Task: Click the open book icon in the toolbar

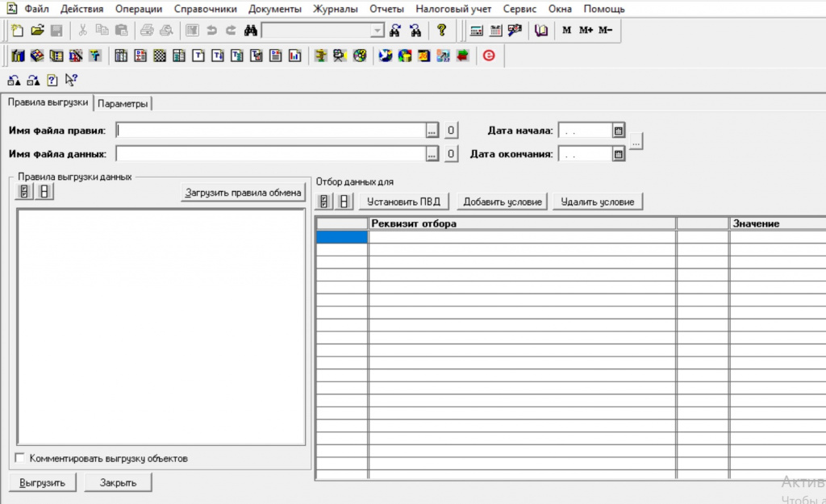Action: [541, 31]
